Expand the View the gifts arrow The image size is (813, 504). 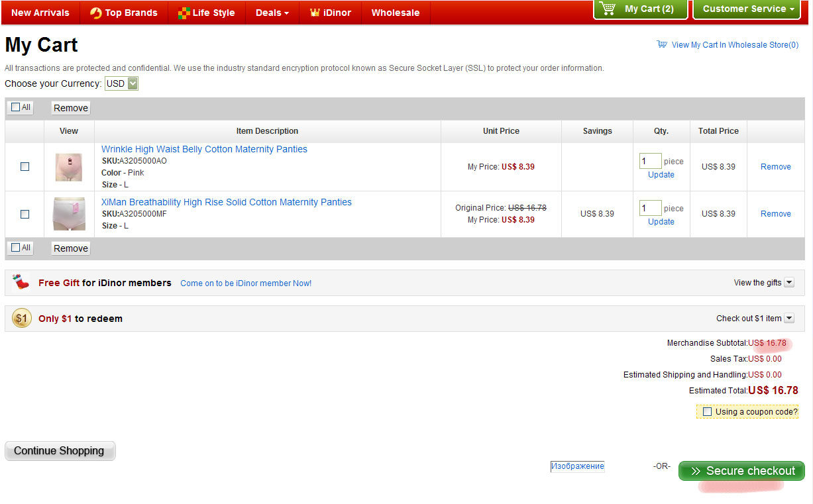coord(788,283)
